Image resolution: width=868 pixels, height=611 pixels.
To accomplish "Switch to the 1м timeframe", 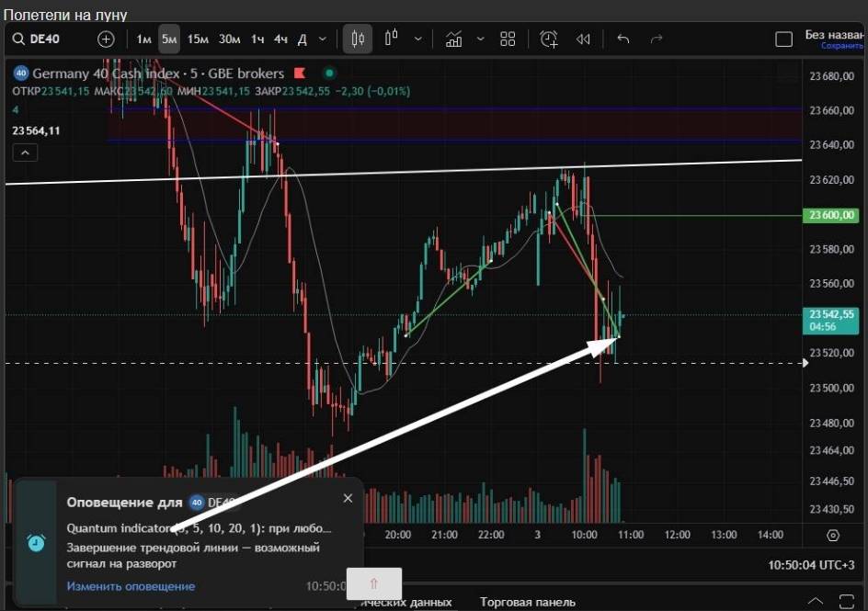I will tap(143, 39).
